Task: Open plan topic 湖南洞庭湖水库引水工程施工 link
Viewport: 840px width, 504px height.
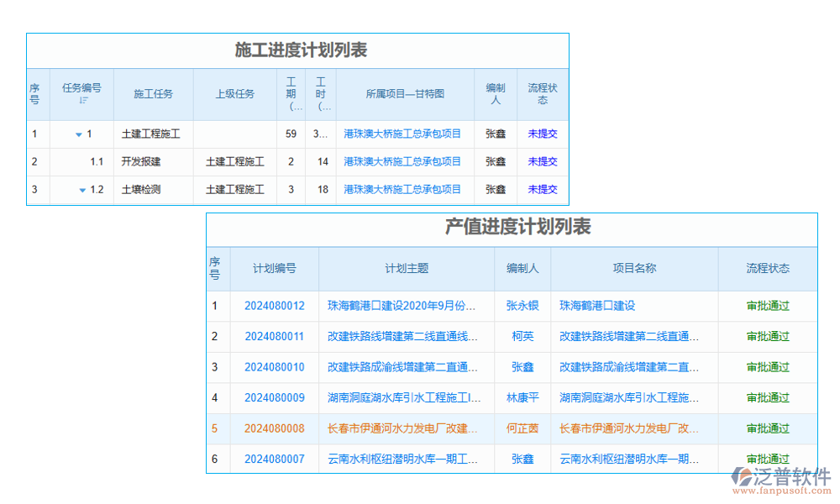Action: [x=405, y=397]
